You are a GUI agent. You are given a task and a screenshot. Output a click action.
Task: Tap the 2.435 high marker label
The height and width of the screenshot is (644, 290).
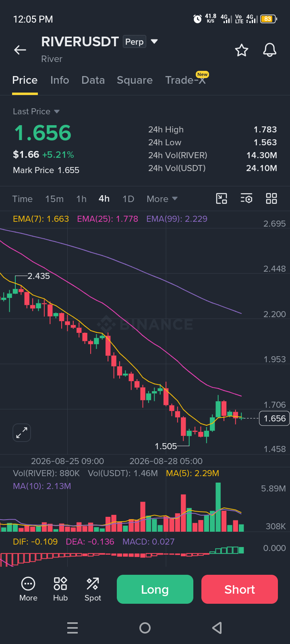point(39,276)
